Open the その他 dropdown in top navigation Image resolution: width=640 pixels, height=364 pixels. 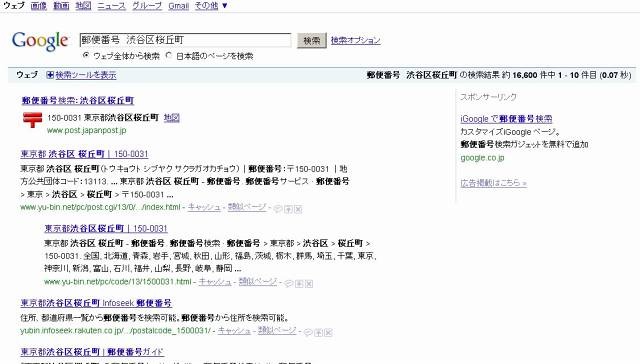[x=211, y=6]
